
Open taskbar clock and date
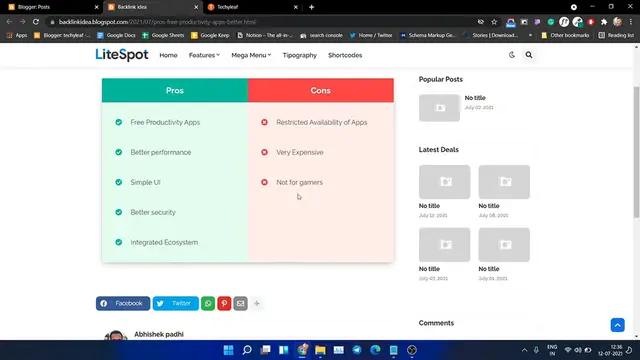(x=610, y=350)
